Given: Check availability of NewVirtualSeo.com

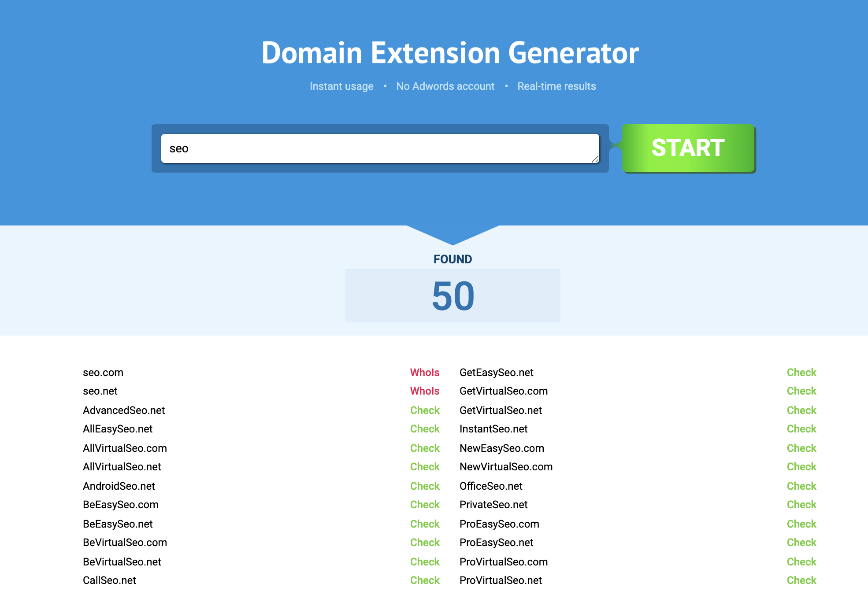Looking at the screenshot, I should pos(801,467).
